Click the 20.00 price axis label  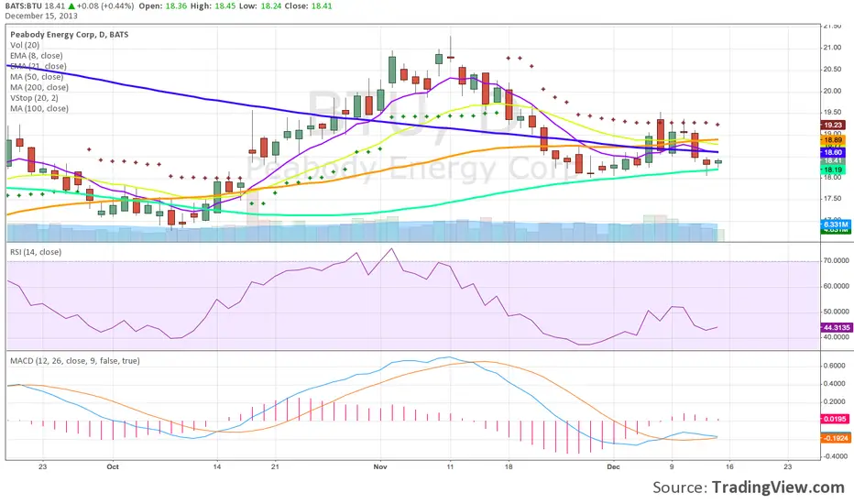pyautogui.click(x=833, y=91)
